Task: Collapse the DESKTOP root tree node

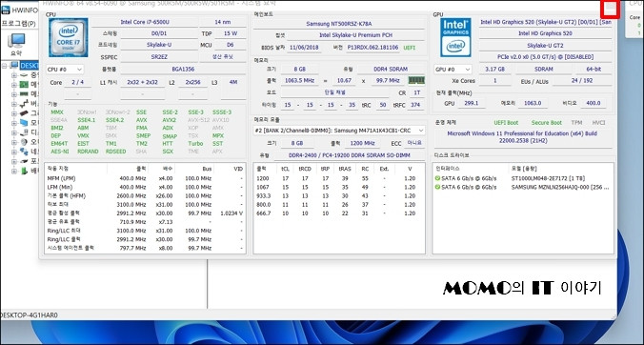Action: click(x=5, y=66)
